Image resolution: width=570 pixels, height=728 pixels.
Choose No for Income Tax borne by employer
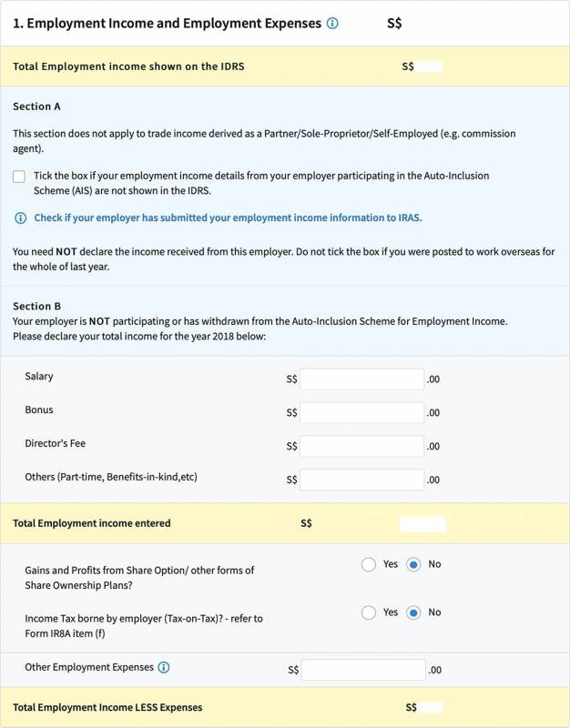(x=413, y=612)
